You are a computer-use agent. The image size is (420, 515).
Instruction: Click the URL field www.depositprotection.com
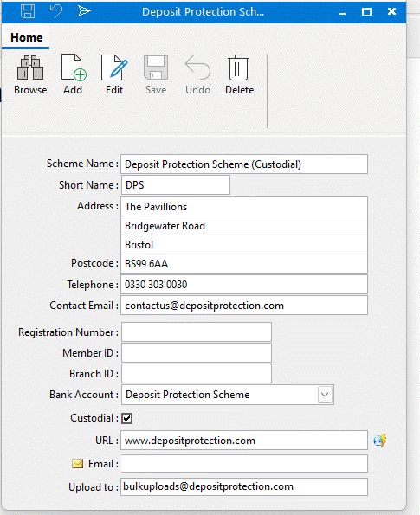[x=244, y=441]
